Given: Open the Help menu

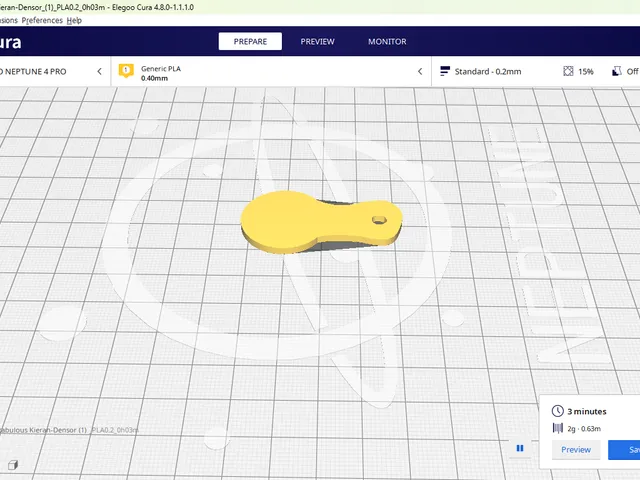Looking at the screenshot, I should [x=74, y=20].
